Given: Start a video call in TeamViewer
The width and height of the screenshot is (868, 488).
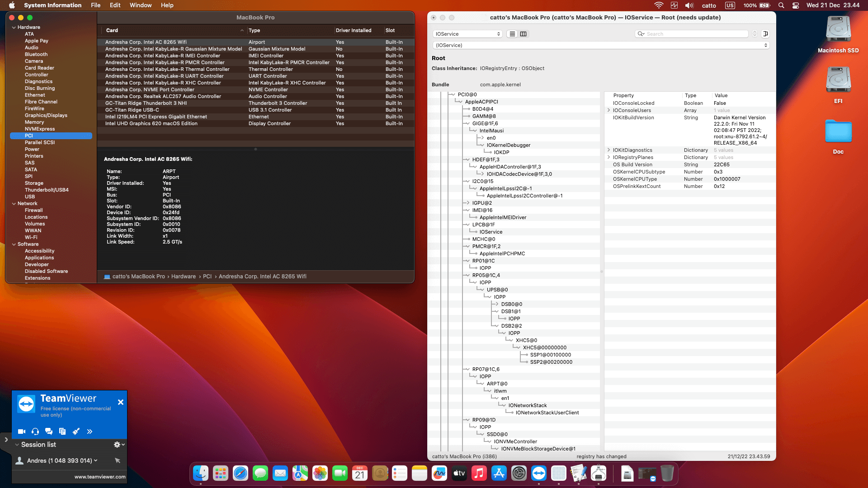Looking at the screenshot, I should [x=21, y=432].
